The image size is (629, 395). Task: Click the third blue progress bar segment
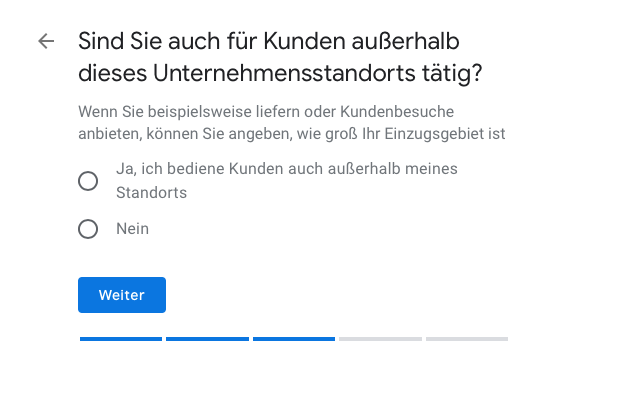294,339
